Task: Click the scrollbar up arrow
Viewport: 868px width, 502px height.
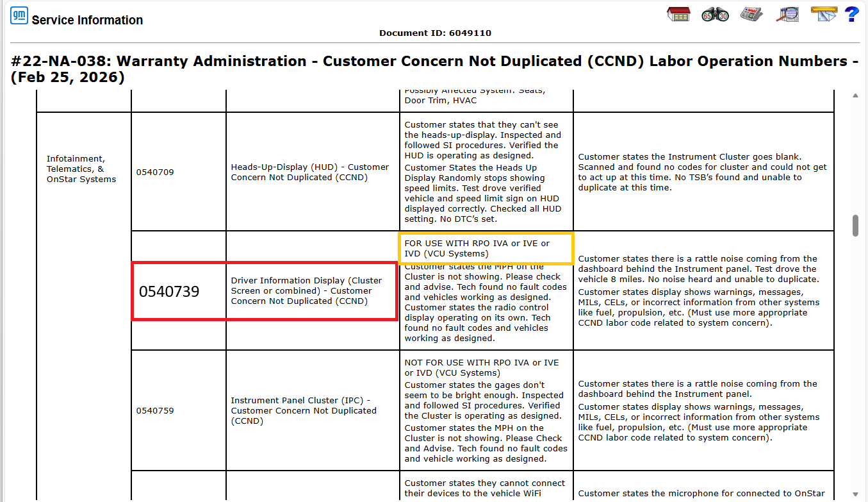Action: 855,96
